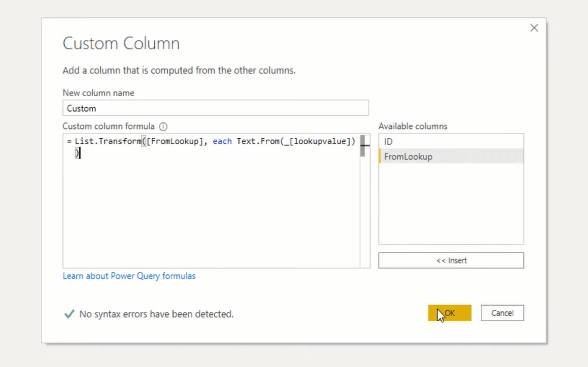Click 'Text.From' in the formula

pos(258,141)
